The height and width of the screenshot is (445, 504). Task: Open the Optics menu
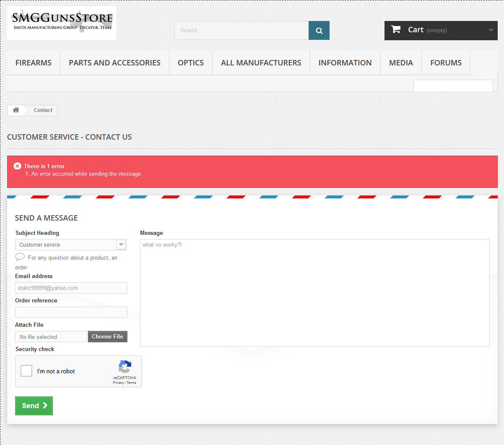coord(191,63)
